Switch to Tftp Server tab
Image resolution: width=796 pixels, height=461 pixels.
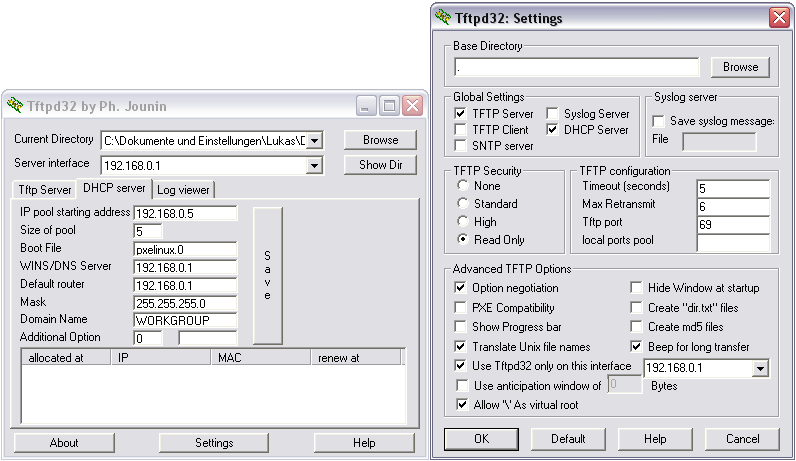tap(45, 190)
